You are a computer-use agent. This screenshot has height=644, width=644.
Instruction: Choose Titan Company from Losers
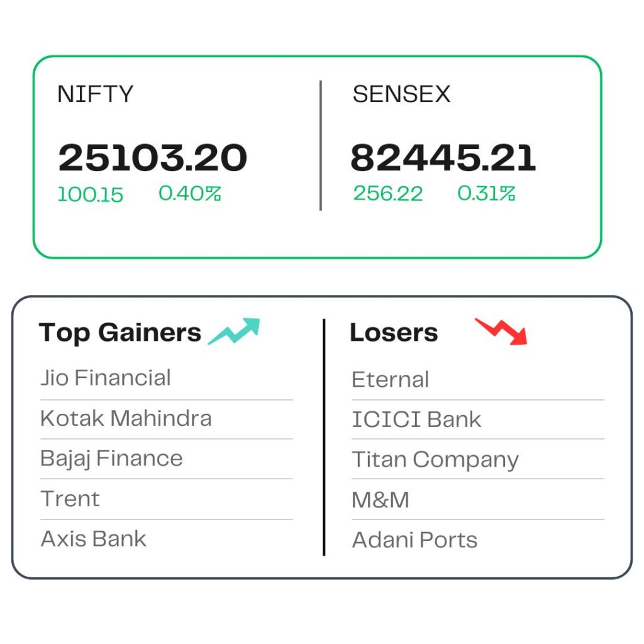(435, 460)
